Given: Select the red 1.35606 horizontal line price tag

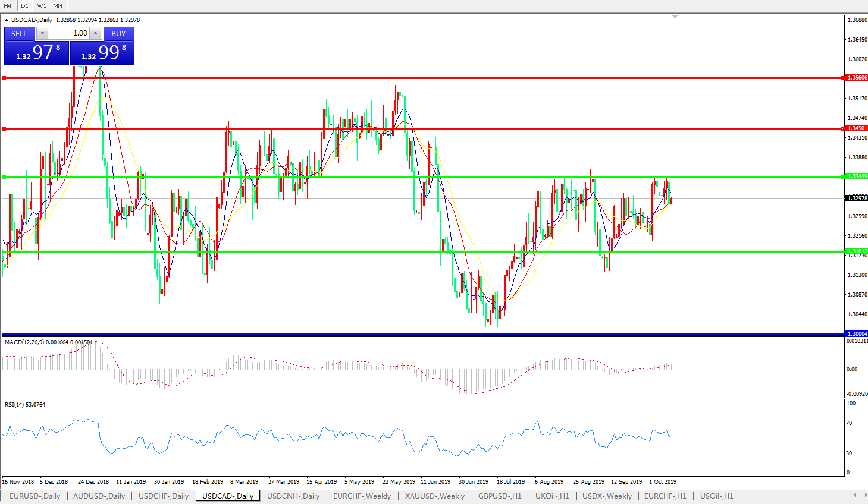Looking at the screenshot, I should (857, 78).
